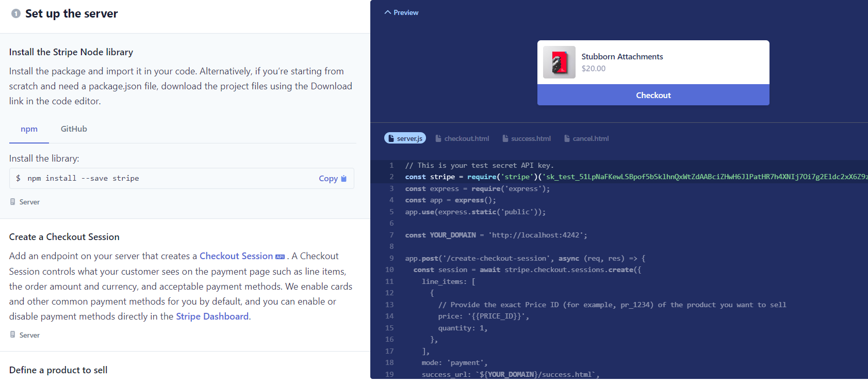Open the server.js file tab
The height and width of the screenshot is (381, 868).
pyautogui.click(x=405, y=138)
